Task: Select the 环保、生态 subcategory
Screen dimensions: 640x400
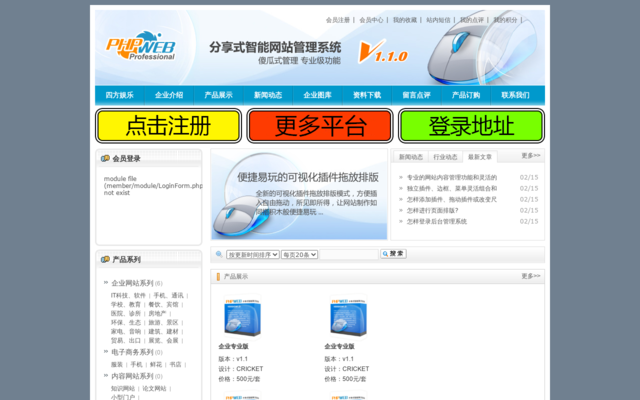Action: coord(126,322)
